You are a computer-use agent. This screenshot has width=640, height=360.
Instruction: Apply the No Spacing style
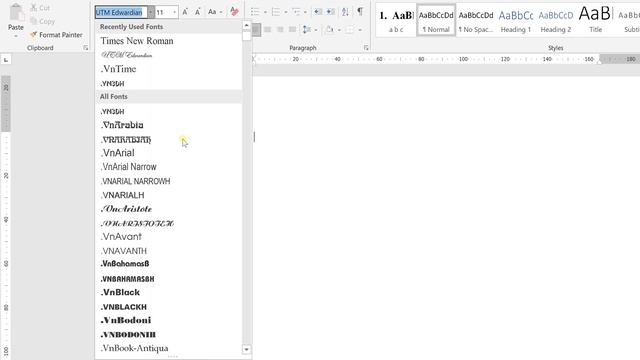tap(476, 20)
